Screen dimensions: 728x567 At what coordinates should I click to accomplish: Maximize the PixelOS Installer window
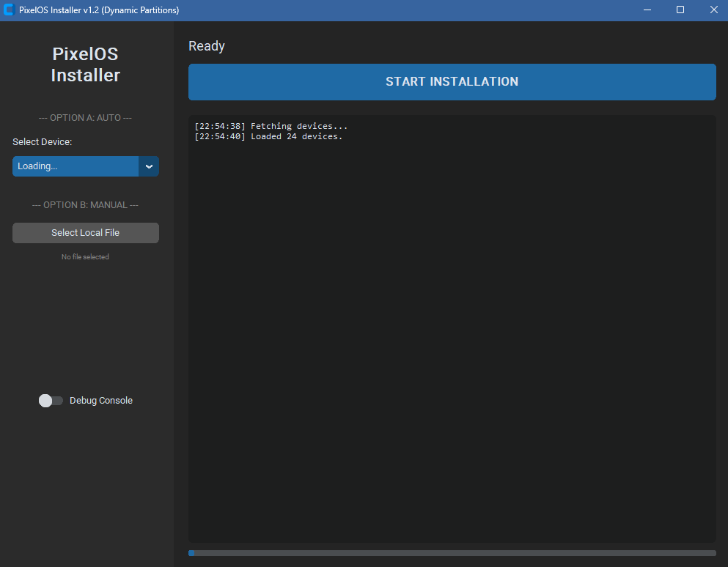click(x=680, y=10)
